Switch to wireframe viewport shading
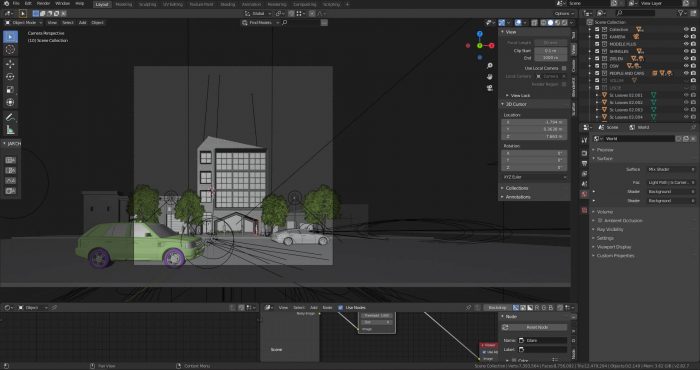Image resolution: width=700 pixels, height=370 pixels. point(543,22)
